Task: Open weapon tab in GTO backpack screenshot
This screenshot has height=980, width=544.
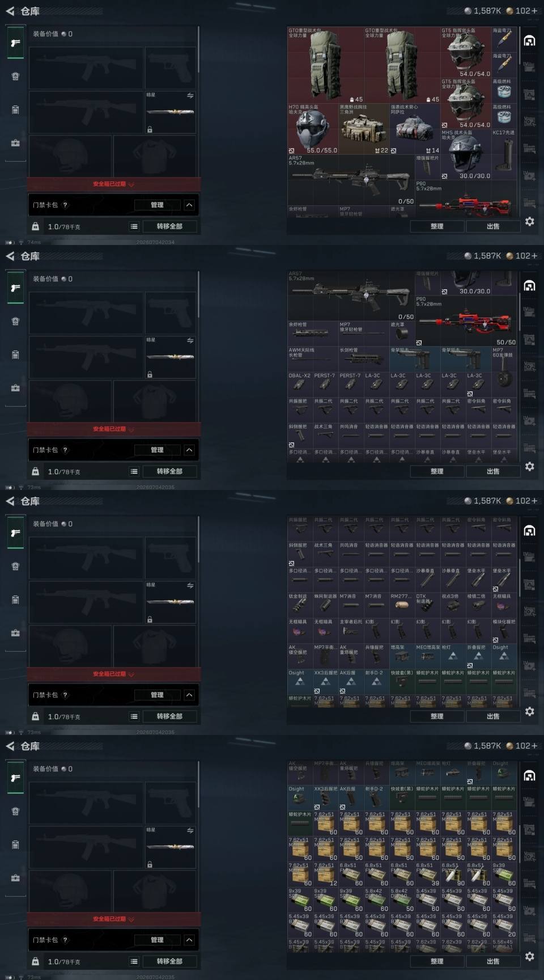Action: (15, 43)
